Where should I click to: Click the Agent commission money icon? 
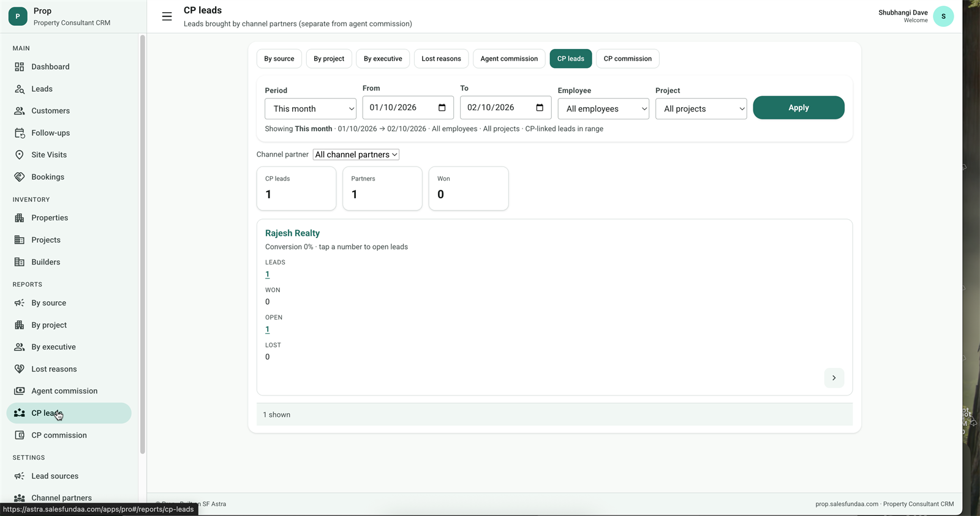click(x=20, y=391)
